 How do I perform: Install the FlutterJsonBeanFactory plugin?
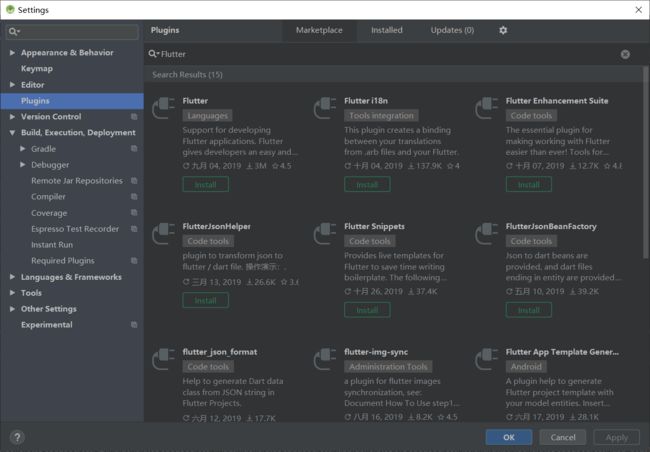529,310
